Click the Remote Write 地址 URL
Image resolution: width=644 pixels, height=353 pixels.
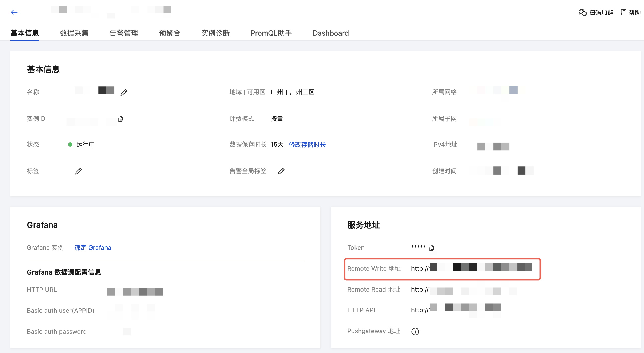click(x=471, y=268)
